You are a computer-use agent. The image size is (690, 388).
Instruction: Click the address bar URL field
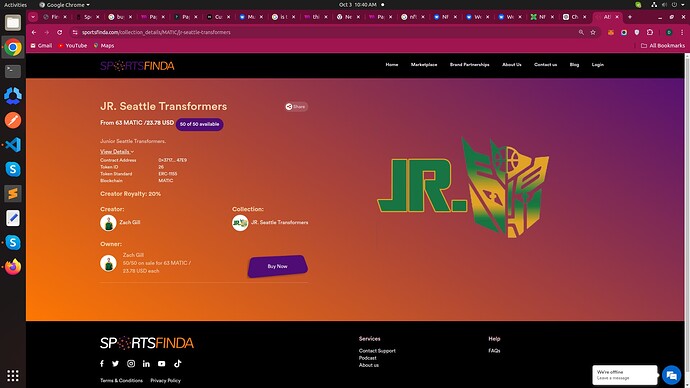(326, 32)
